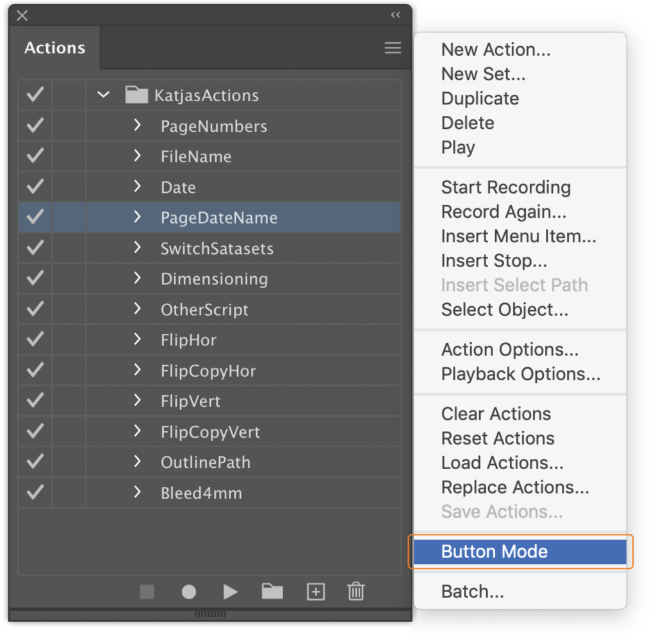This screenshot has height=644, width=656.
Task: Choose Button Mode from the menu
Action: point(494,551)
